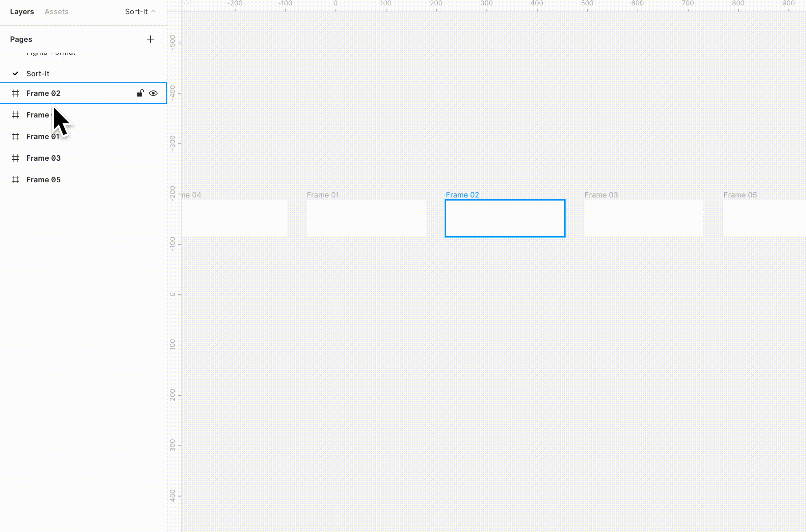Toggle the lock icon on Frame 02 layer
This screenshot has width=806, height=532.
coord(140,93)
